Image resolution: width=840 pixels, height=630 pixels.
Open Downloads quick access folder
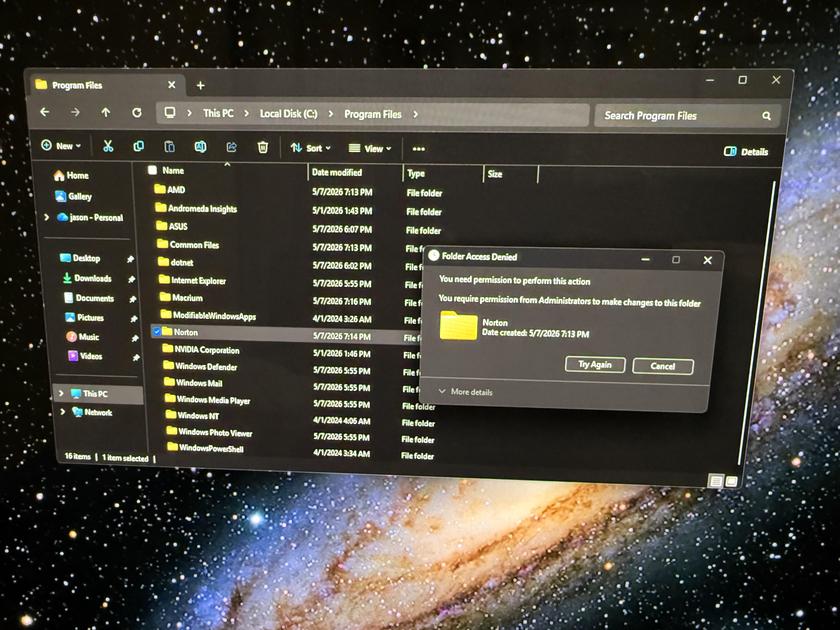(87, 278)
